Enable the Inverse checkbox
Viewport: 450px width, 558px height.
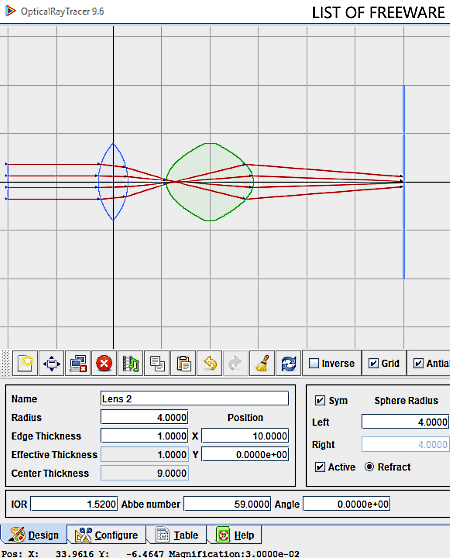314,363
